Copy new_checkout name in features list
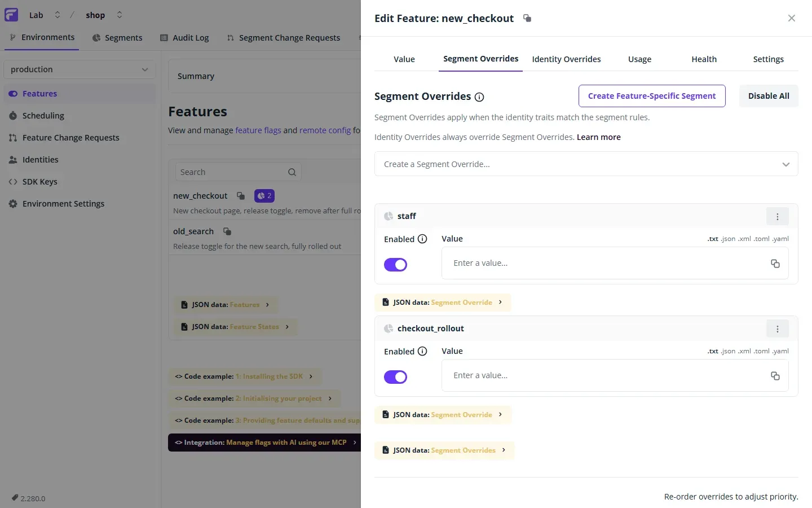812x508 pixels. [241, 196]
